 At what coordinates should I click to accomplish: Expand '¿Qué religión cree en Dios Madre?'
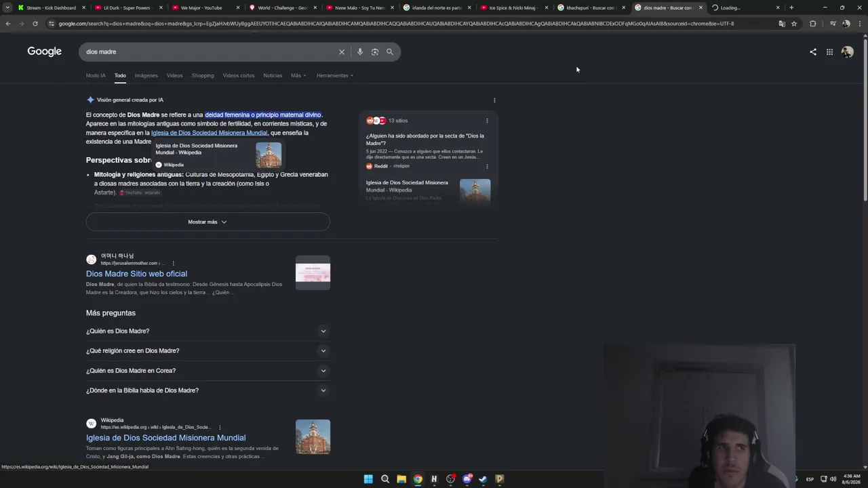point(208,350)
